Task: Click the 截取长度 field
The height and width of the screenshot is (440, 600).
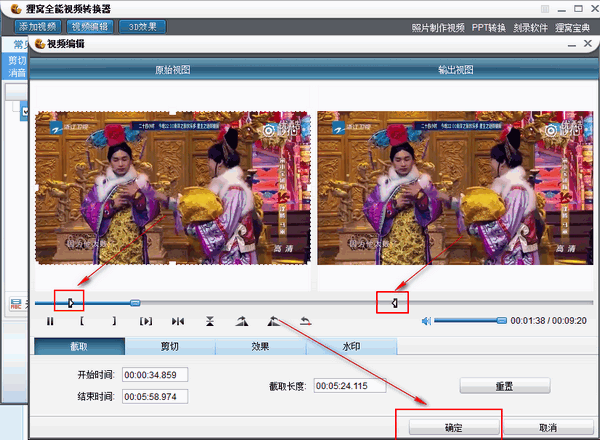Action: point(350,386)
